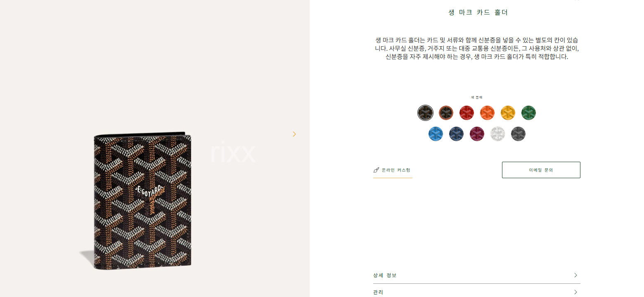
Task: Pick the burgundy color swatch
Action: [x=477, y=134]
